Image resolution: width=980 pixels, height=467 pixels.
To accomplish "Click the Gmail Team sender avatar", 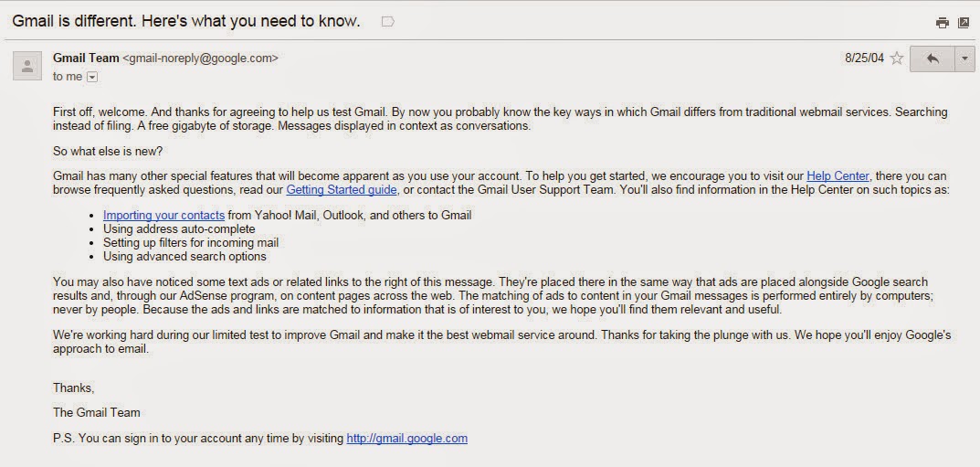I will click(x=27, y=65).
